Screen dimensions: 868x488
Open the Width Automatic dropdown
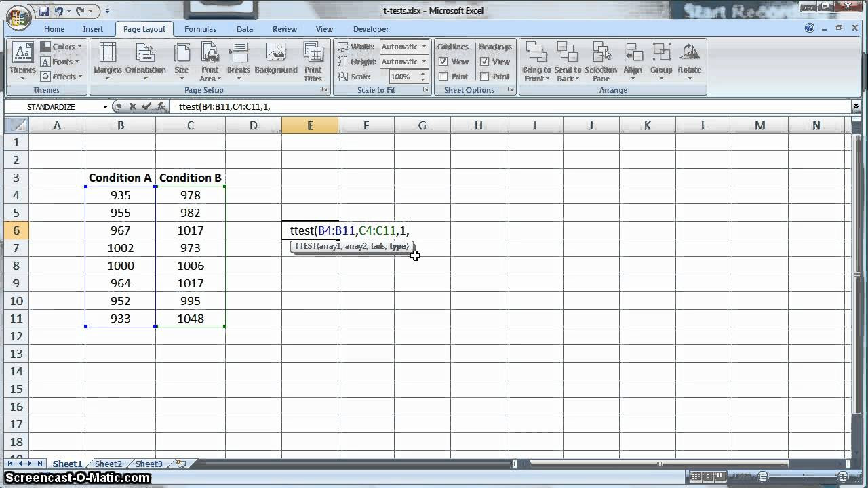tap(425, 47)
